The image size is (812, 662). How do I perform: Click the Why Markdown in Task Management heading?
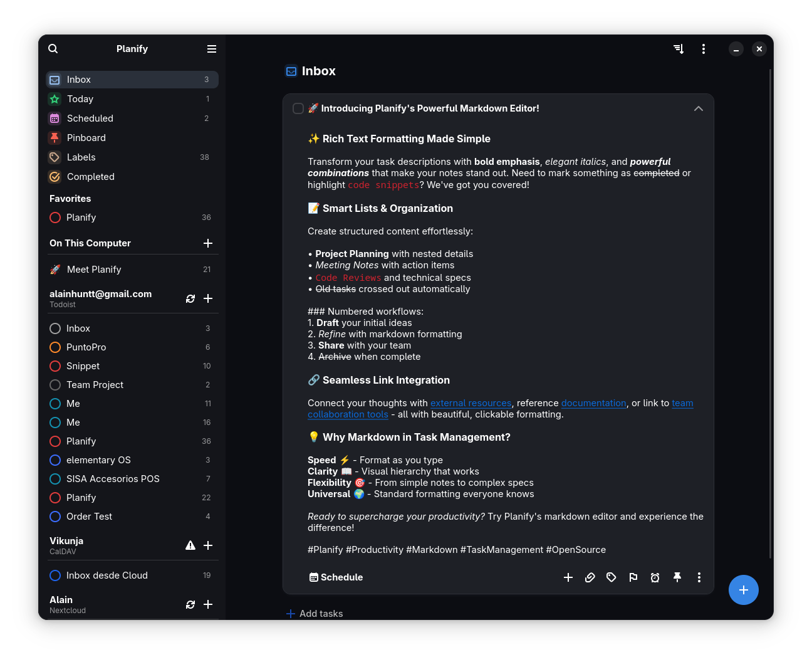pyautogui.click(x=409, y=438)
